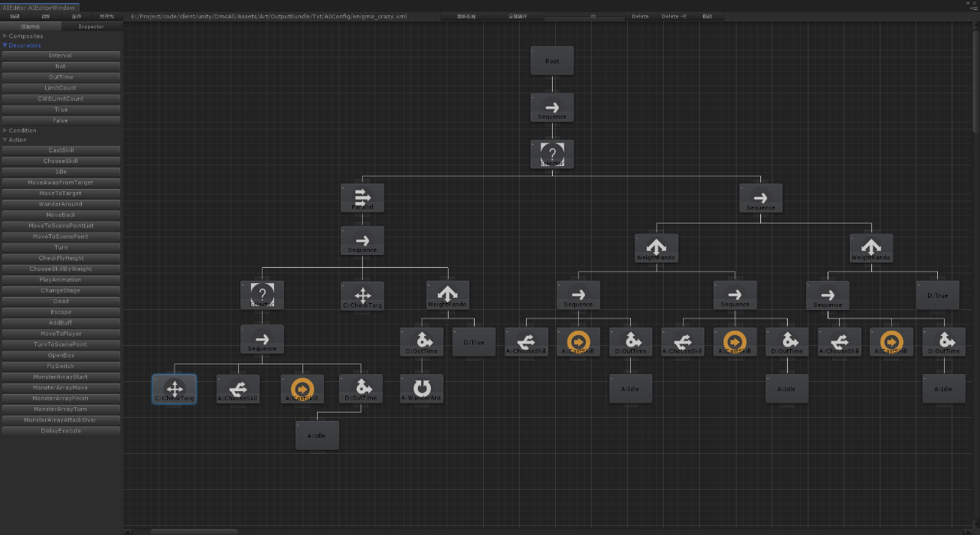This screenshot has height=535, width=980.
Task: Select the leftmost orange A:CastSkill node
Action: 302,389
